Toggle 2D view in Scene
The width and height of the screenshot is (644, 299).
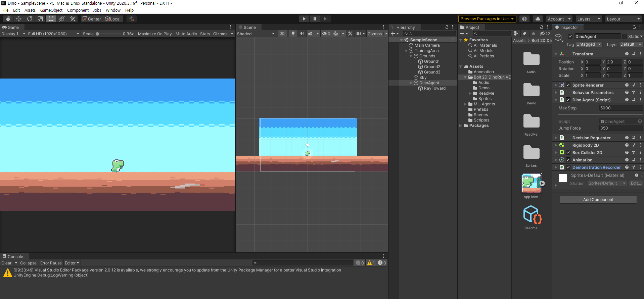282,34
